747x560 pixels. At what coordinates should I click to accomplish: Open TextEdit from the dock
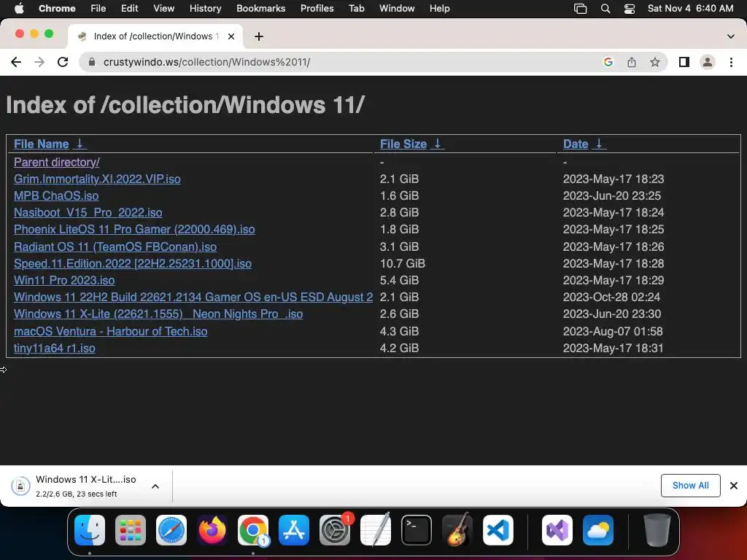(376, 530)
